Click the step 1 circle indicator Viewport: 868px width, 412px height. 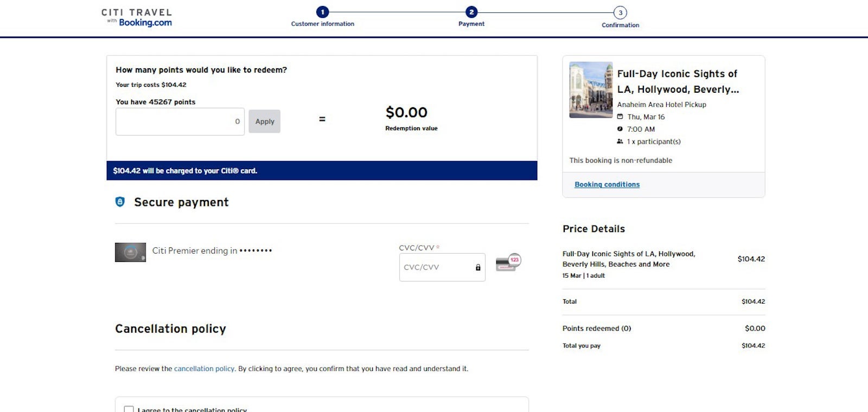point(323,11)
